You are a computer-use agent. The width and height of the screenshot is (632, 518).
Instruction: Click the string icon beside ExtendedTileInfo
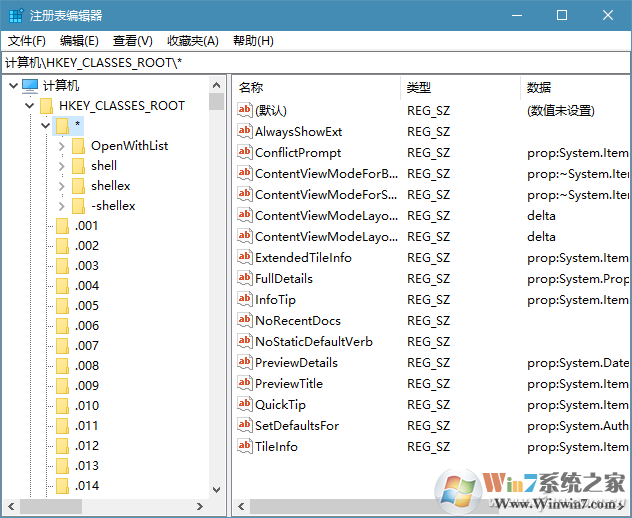245,257
